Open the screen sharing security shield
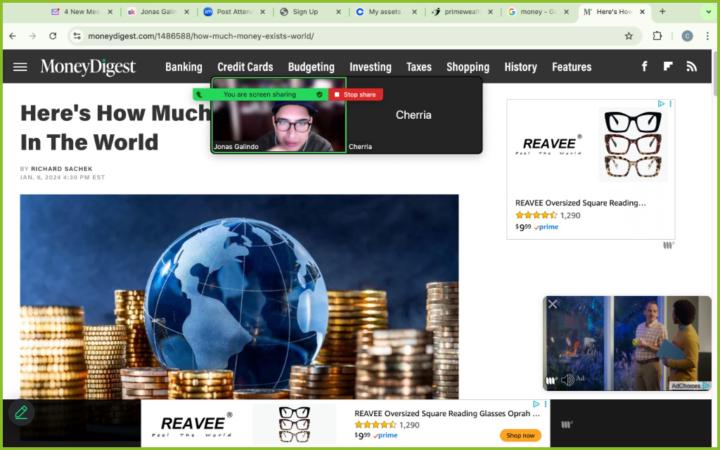This screenshot has width=720, height=450. point(320,95)
